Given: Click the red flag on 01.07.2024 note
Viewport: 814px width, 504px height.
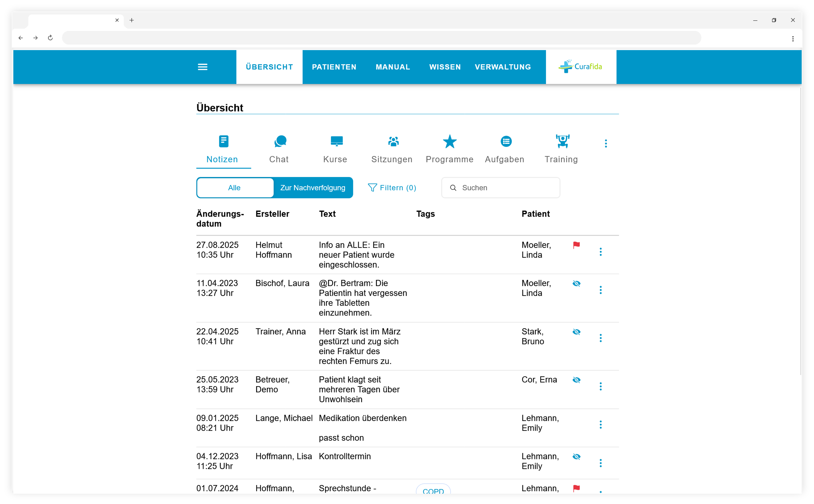Looking at the screenshot, I should (x=576, y=489).
